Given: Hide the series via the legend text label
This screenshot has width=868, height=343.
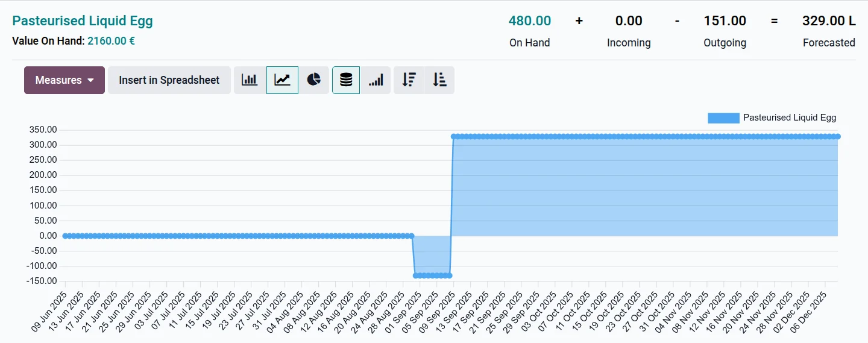Looking at the screenshot, I should click(x=789, y=118).
